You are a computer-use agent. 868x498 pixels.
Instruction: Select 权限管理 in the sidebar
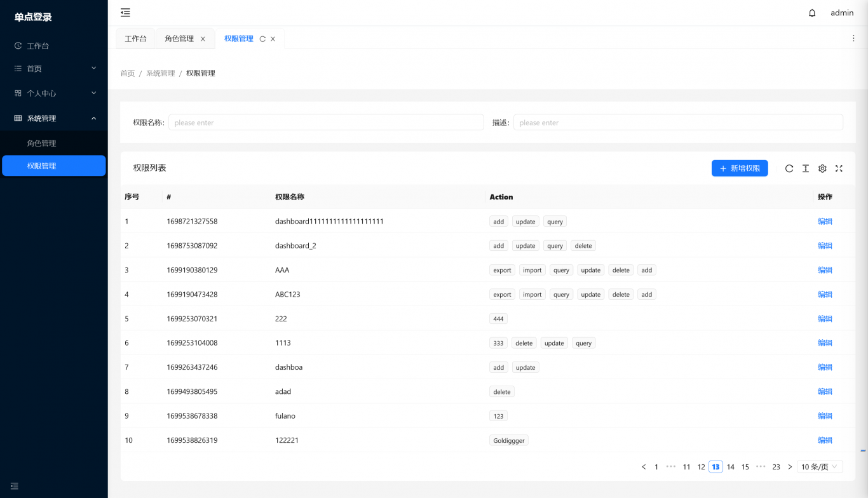[x=54, y=166]
